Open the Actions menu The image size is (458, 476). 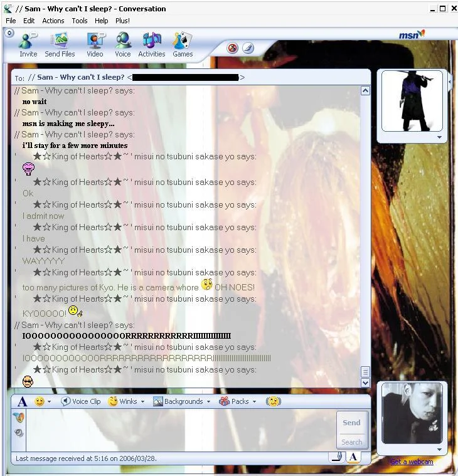tap(53, 21)
